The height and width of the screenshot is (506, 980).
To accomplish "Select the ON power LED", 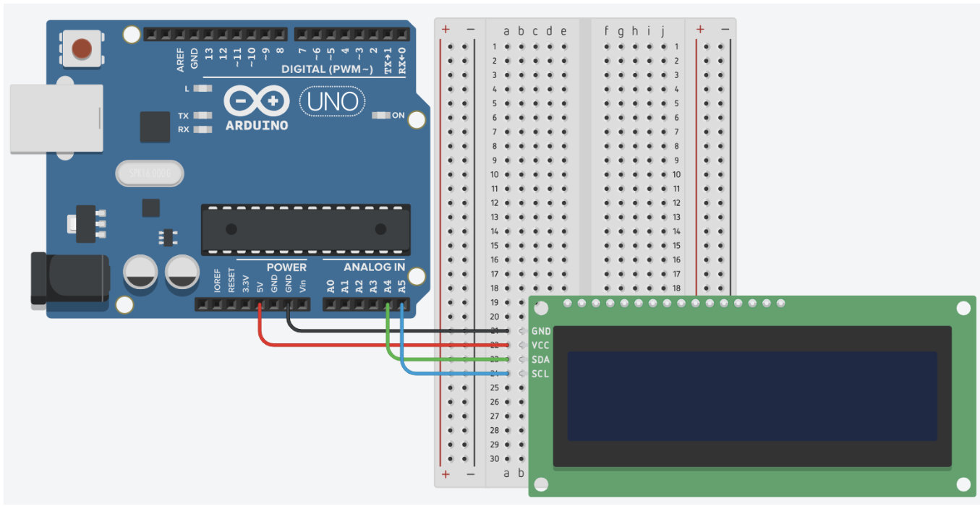I will [380, 115].
